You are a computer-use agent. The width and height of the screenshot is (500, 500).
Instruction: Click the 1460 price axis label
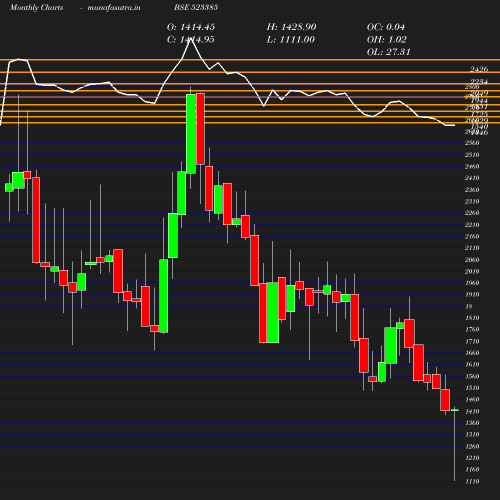coord(472,400)
